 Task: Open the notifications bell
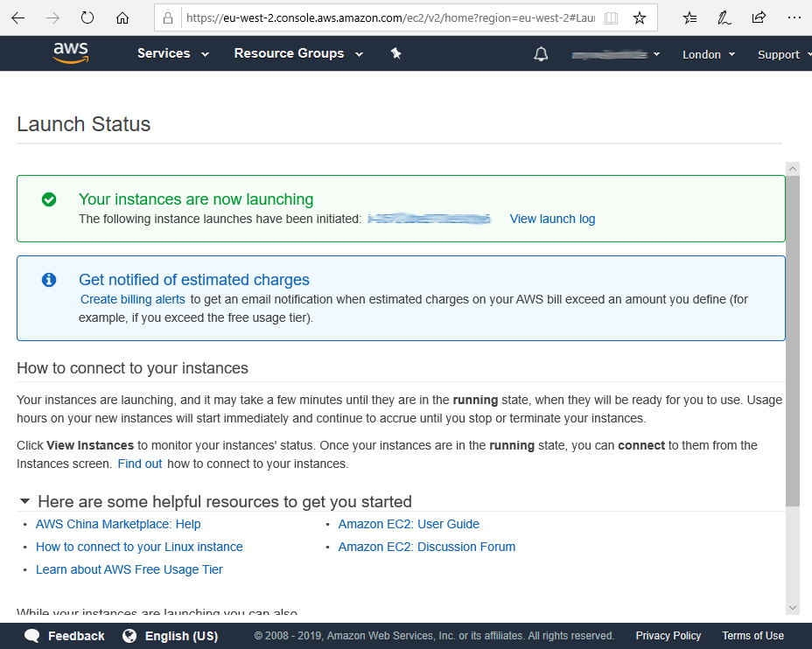pyautogui.click(x=541, y=54)
